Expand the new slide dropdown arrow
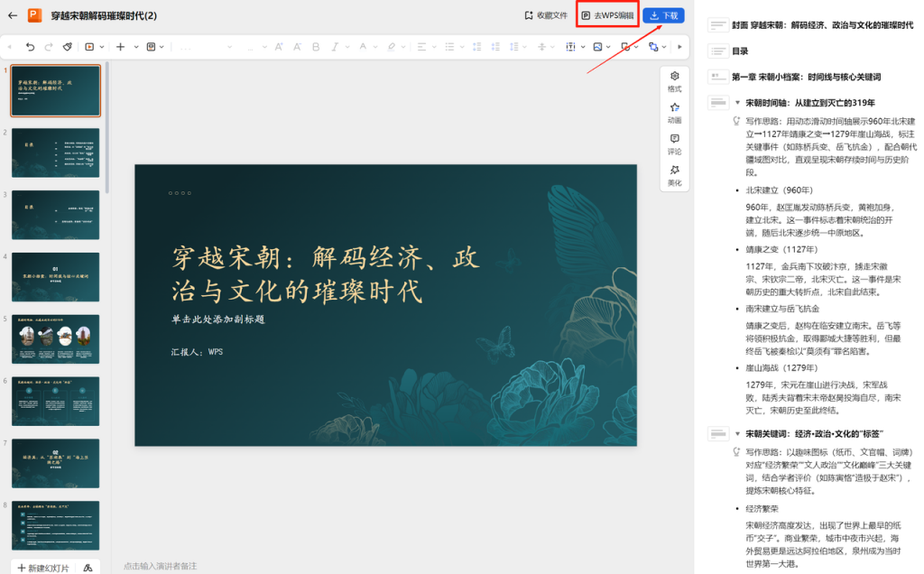The height and width of the screenshot is (574, 924). point(135,47)
